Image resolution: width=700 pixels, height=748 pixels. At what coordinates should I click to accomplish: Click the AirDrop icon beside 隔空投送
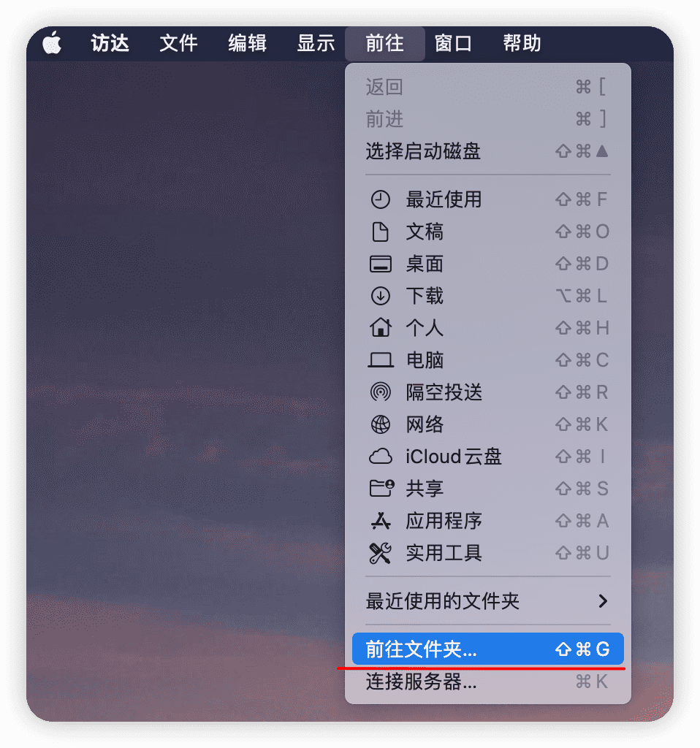tap(380, 392)
